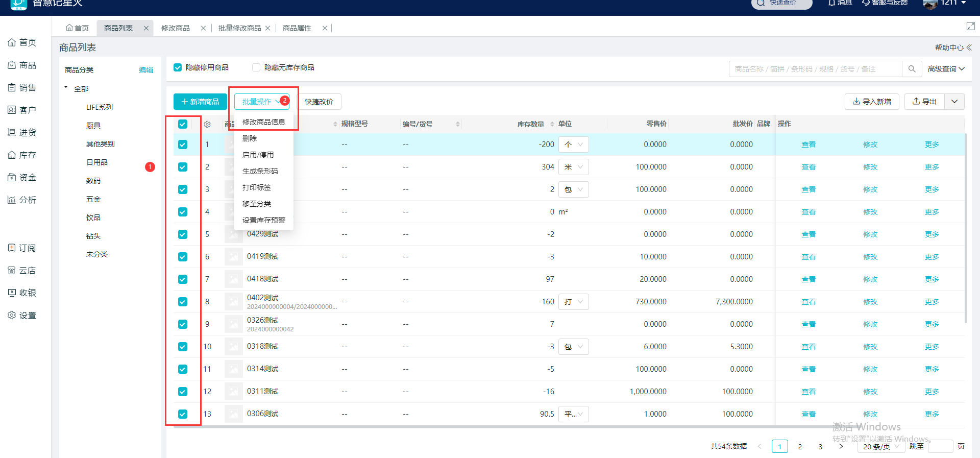Switch to the 修改商品 tab

tap(176, 28)
